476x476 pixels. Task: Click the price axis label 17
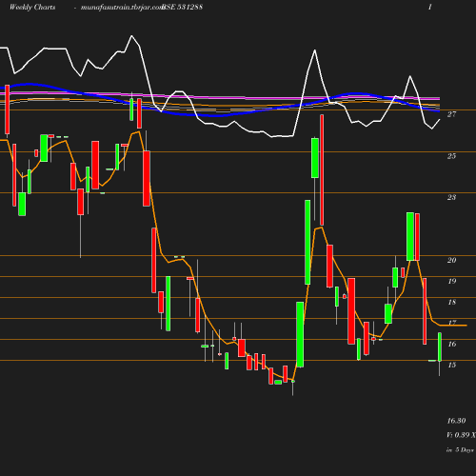pos(452,323)
